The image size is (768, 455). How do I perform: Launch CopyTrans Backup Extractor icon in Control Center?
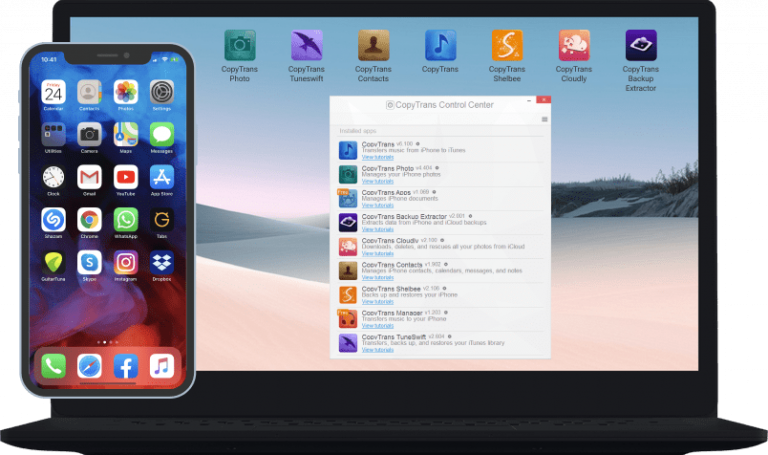tap(348, 222)
